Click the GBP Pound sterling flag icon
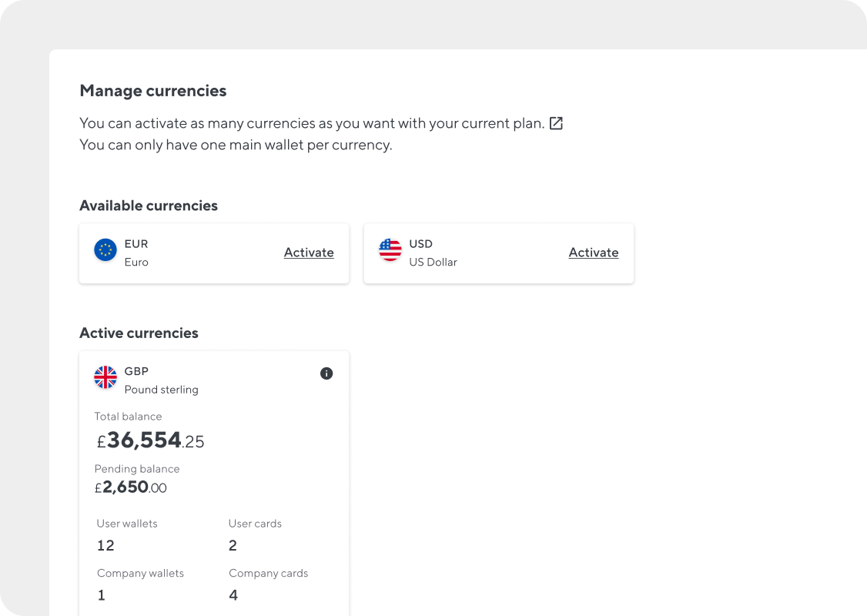Viewport: 867px width, 616px height. point(105,377)
